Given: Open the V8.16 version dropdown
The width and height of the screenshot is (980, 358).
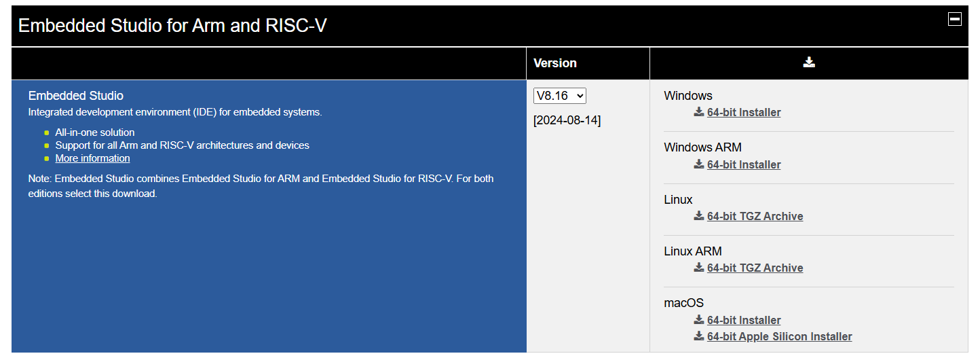Looking at the screenshot, I should (x=559, y=96).
